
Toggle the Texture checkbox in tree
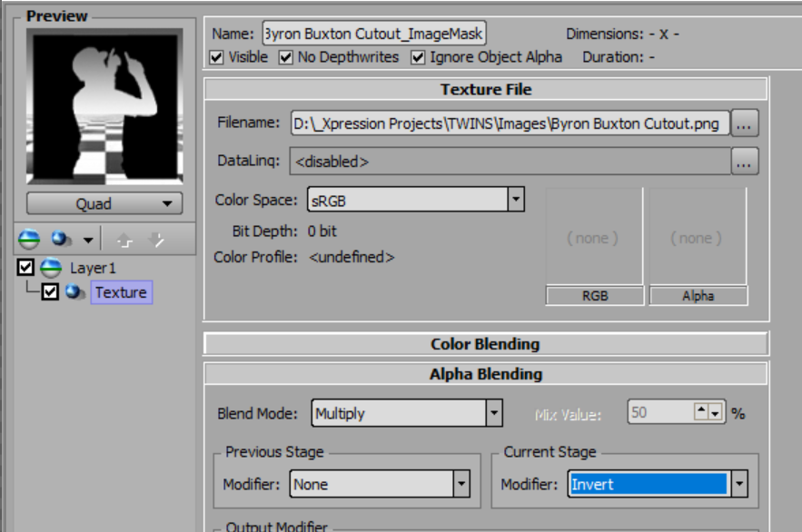50,291
